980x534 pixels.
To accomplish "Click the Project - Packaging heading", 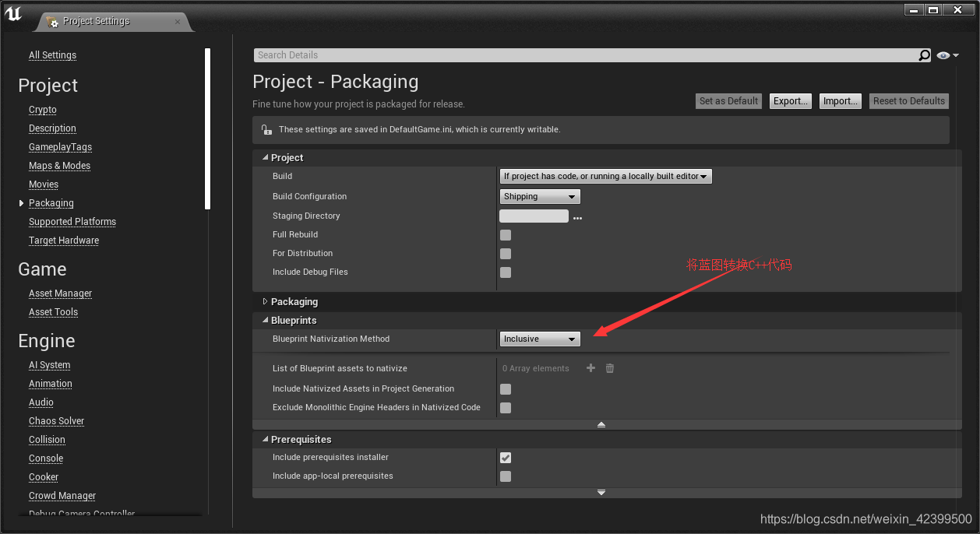I will click(336, 82).
